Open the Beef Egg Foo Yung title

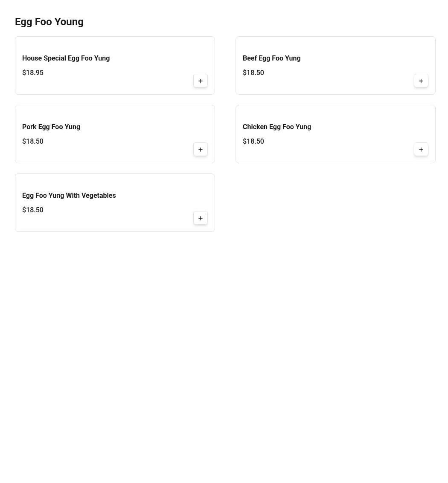tap(272, 58)
